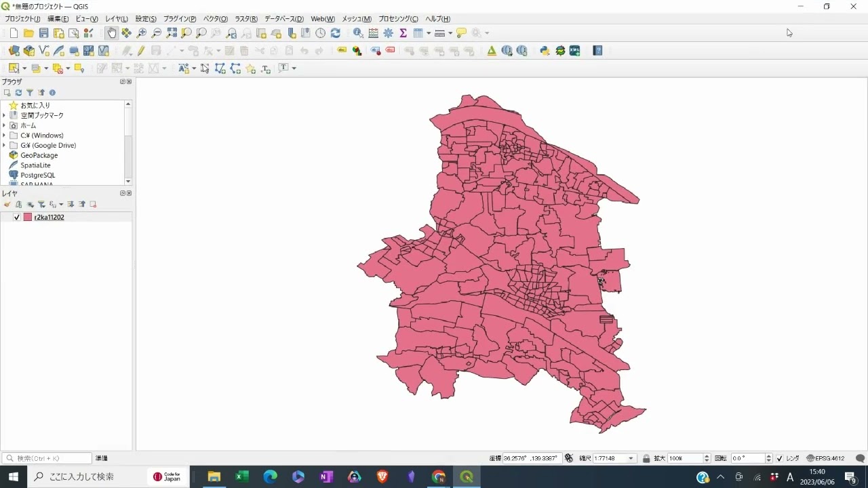
Task: Open messages log speech-bubble button
Action: (860, 459)
